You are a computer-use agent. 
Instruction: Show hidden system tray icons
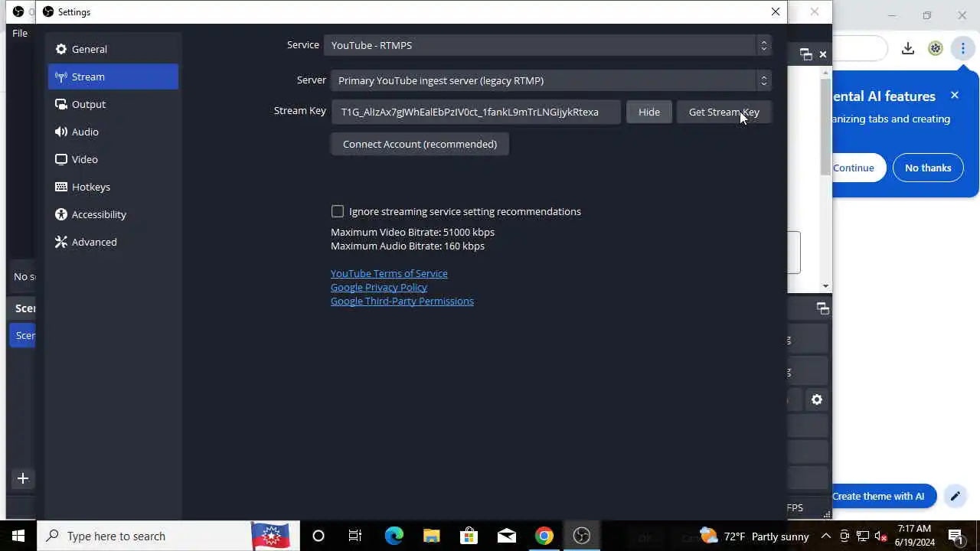826,536
